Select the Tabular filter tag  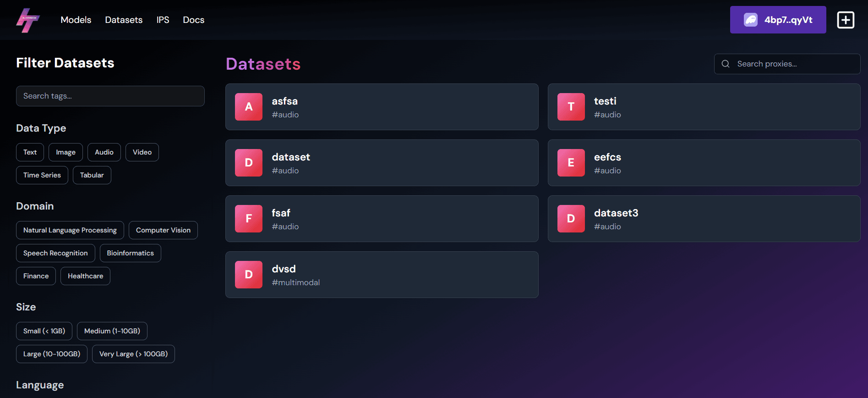click(x=92, y=175)
